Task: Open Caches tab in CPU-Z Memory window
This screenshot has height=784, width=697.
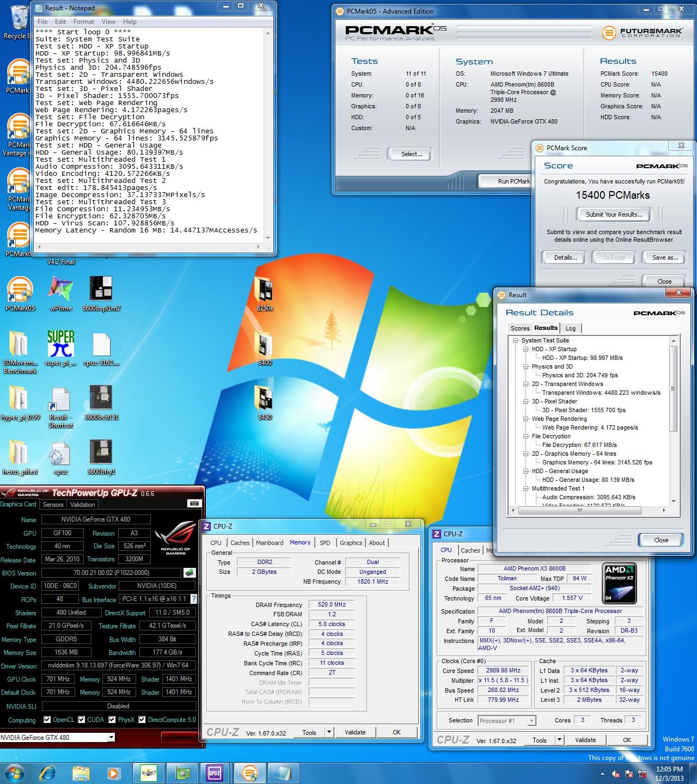Action: 240,543
